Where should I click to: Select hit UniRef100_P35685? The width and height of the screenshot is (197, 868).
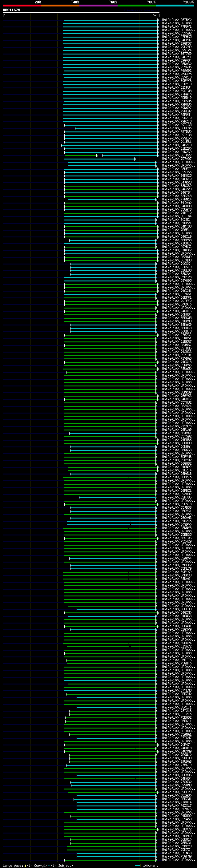[x=176, y=67]
